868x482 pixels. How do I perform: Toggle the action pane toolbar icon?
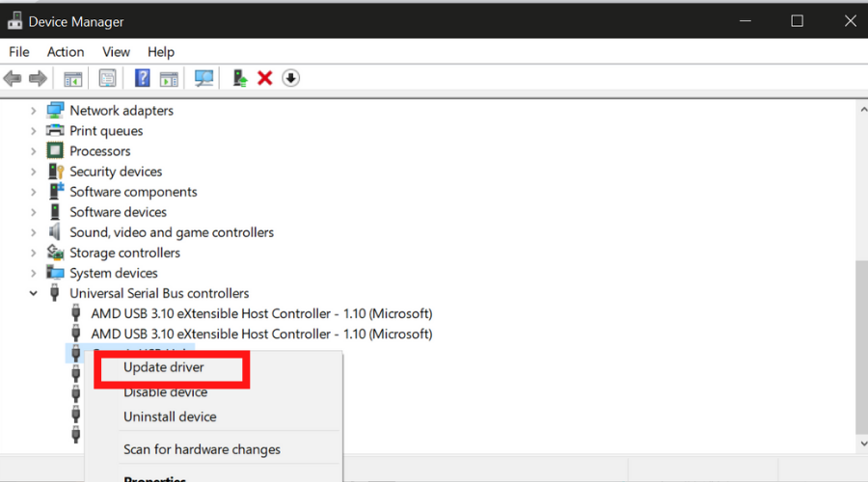pos(169,79)
